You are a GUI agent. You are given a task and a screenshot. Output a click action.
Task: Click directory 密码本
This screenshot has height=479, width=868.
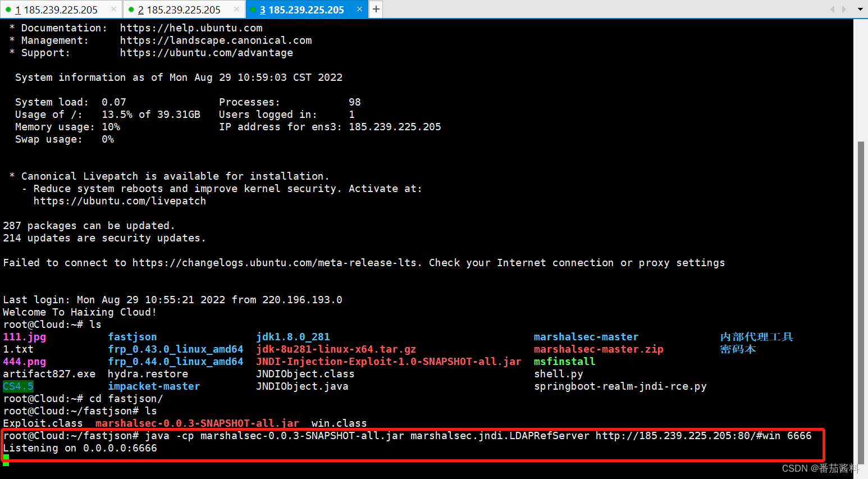738,349
